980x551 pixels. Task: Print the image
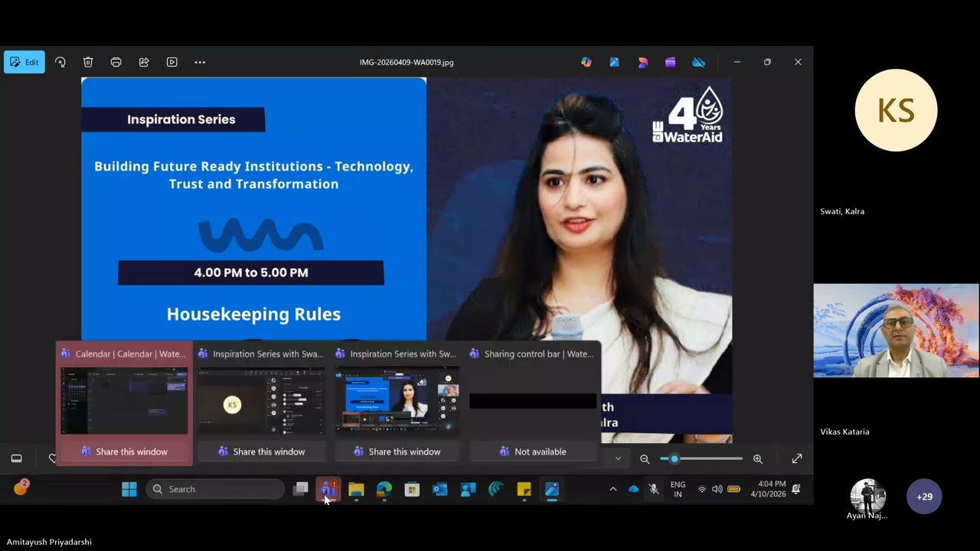tap(116, 62)
